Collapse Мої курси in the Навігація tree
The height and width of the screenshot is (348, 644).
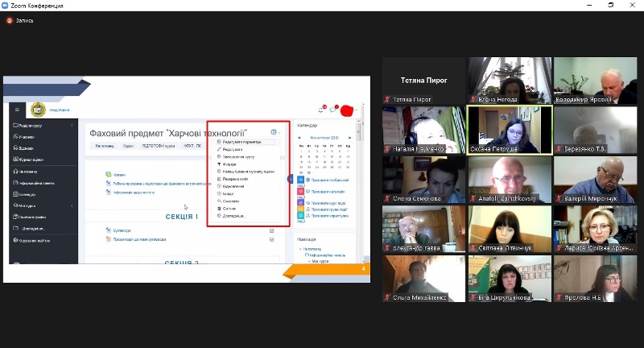click(x=309, y=261)
